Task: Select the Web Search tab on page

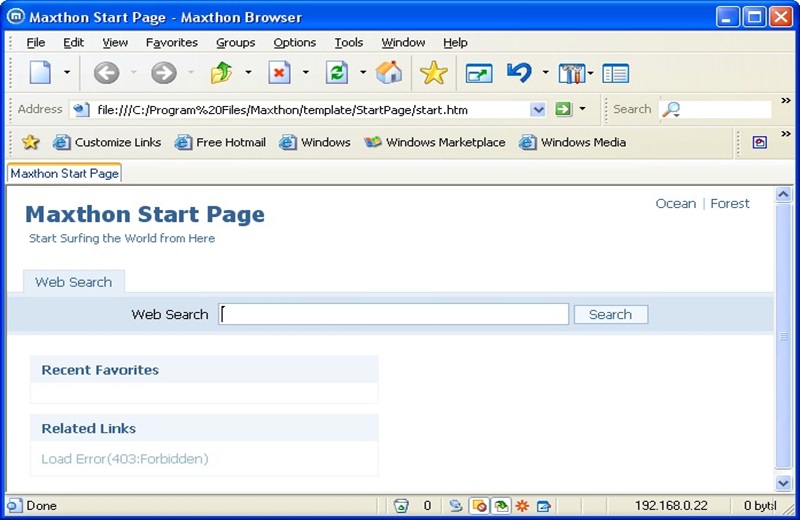Action: click(73, 282)
